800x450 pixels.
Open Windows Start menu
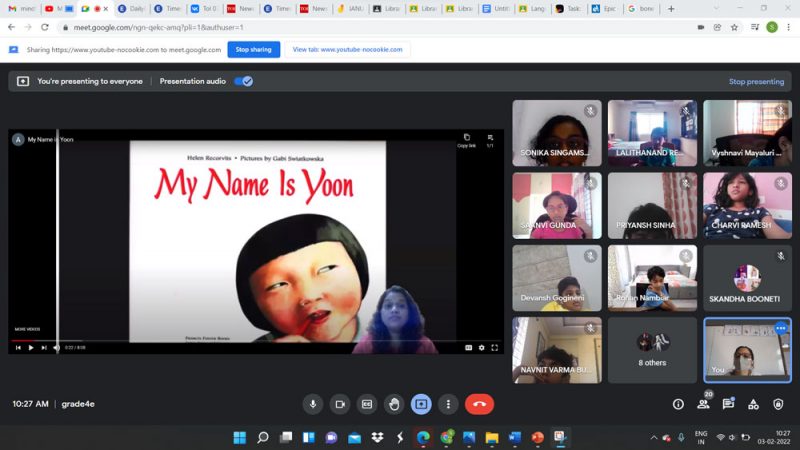click(239, 437)
